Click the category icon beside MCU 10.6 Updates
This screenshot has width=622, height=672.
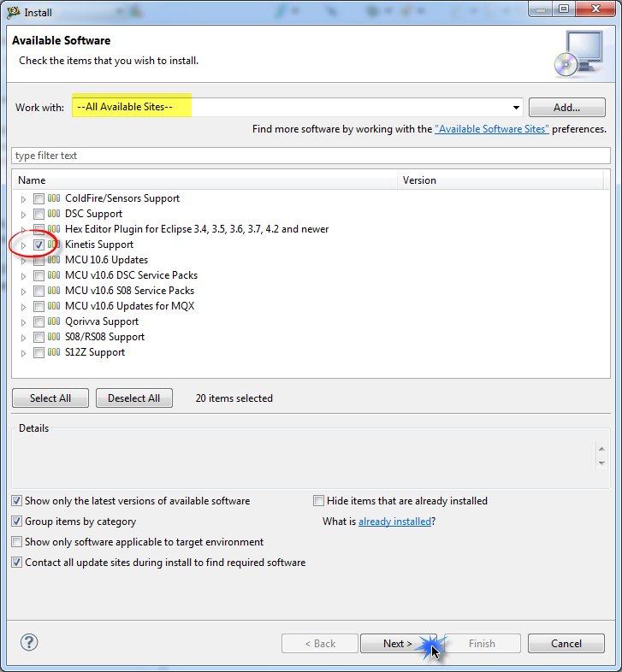tap(54, 260)
